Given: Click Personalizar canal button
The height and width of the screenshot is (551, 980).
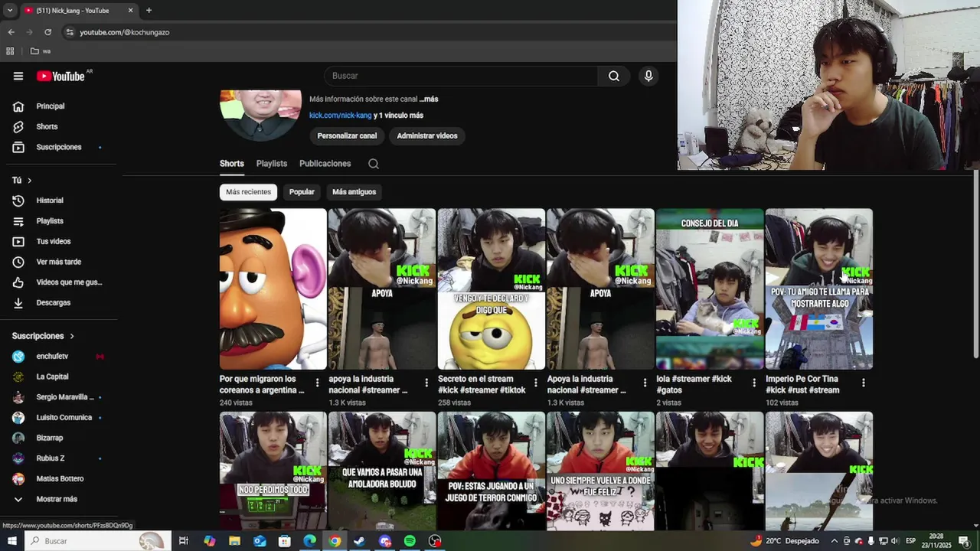Looking at the screenshot, I should 347,136.
